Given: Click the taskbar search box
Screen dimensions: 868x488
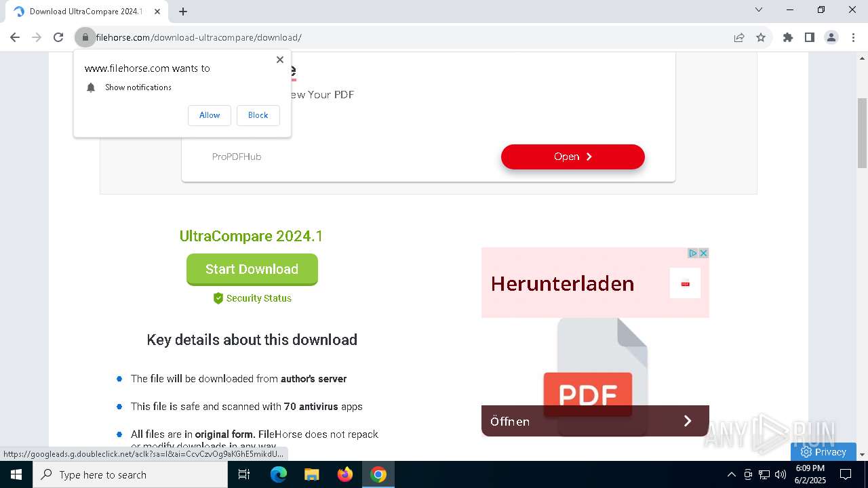Looking at the screenshot, I should [x=130, y=474].
